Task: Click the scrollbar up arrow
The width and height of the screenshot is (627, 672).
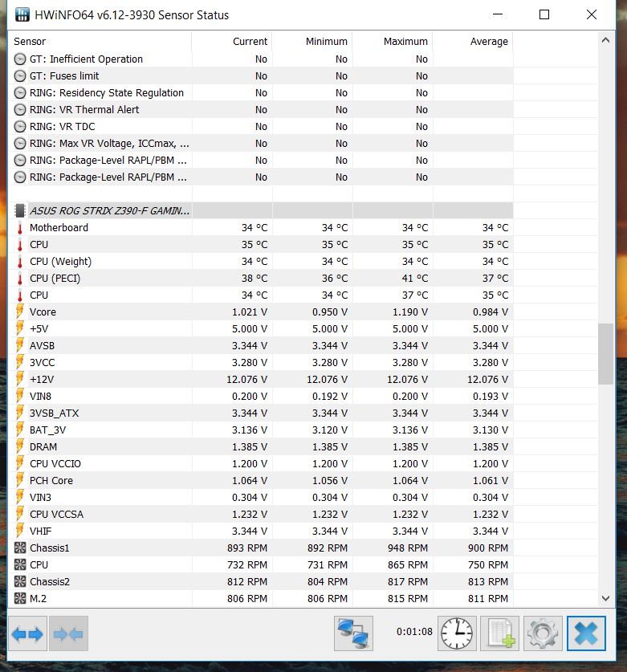Action: [x=605, y=40]
